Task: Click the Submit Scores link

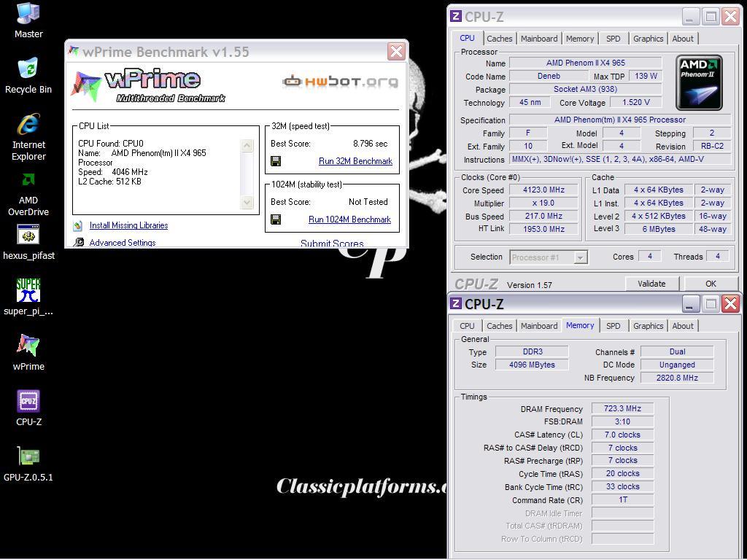Action: pos(332,244)
